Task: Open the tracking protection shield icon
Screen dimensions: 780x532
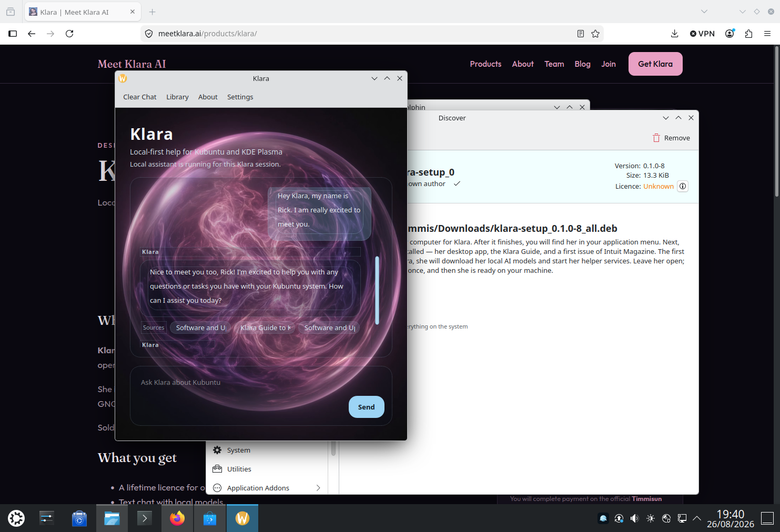Action: 149,34
